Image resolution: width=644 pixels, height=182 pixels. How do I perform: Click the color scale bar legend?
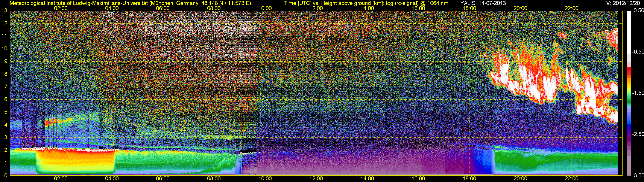click(x=629, y=93)
